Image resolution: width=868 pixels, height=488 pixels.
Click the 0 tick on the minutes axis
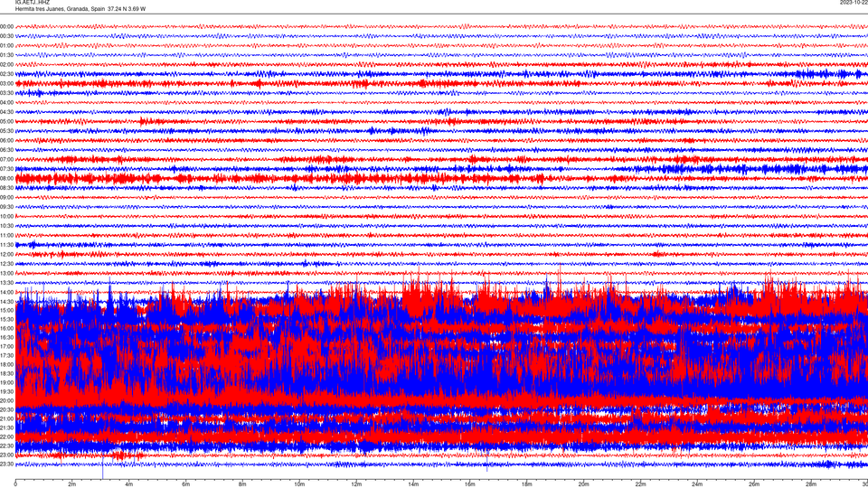tap(15, 484)
